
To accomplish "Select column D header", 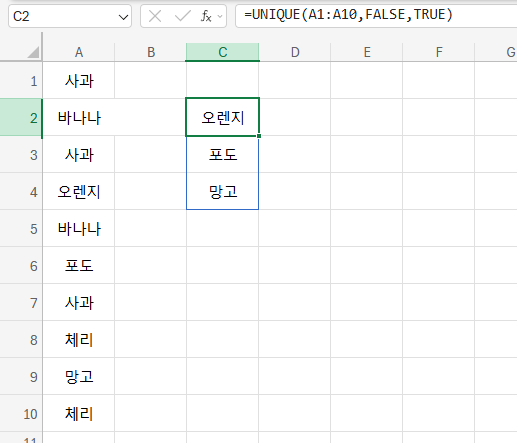I will tap(295, 52).
